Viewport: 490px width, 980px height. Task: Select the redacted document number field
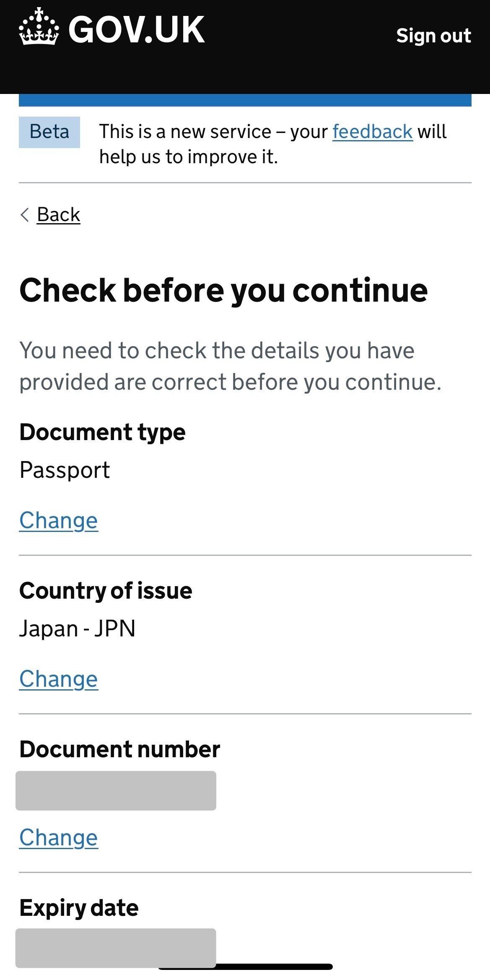tap(115, 790)
